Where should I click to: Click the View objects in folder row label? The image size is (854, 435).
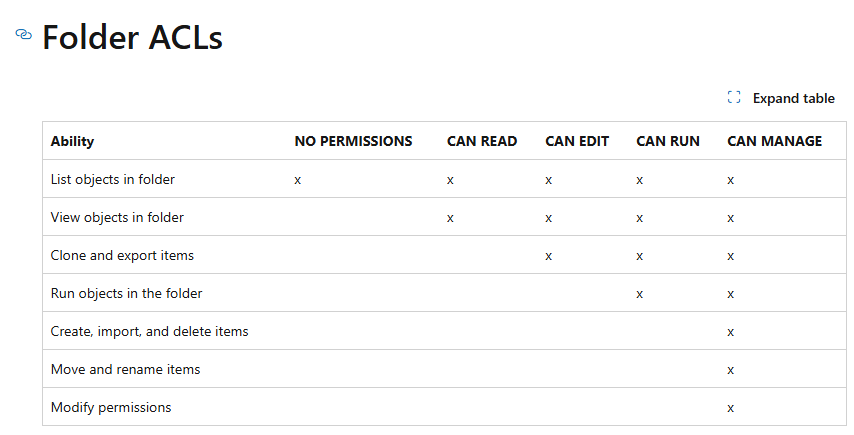[117, 217]
